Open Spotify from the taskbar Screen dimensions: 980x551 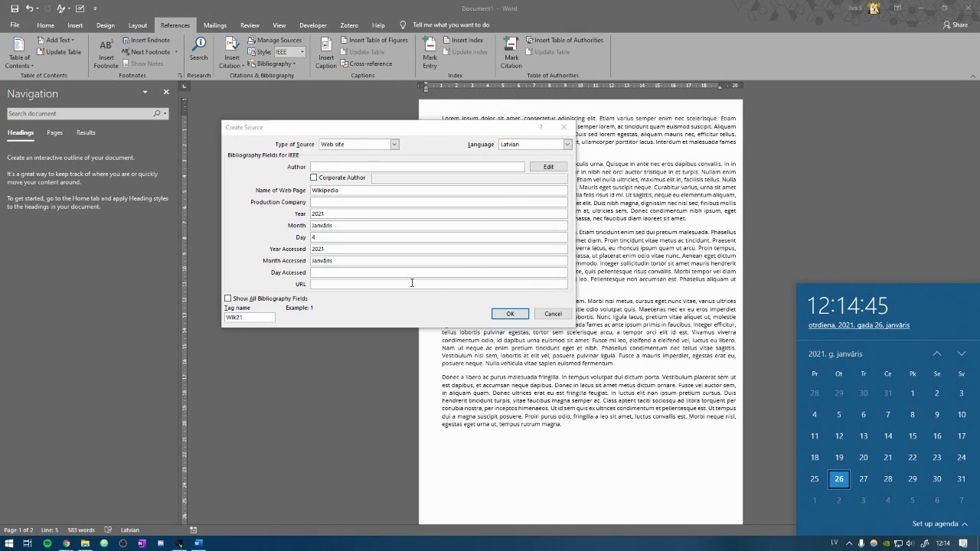pyautogui.click(x=47, y=543)
